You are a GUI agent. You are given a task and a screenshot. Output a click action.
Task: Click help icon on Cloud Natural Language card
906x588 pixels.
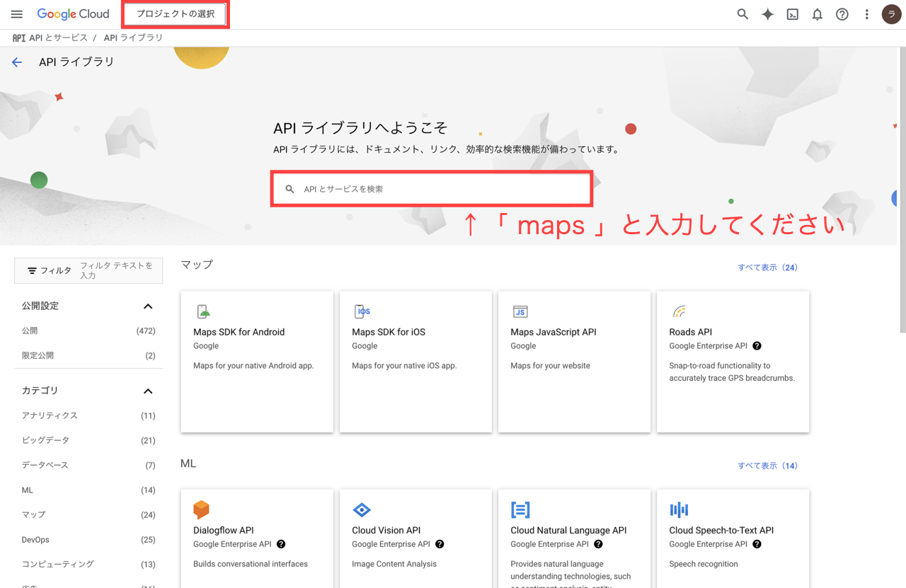click(x=598, y=544)
